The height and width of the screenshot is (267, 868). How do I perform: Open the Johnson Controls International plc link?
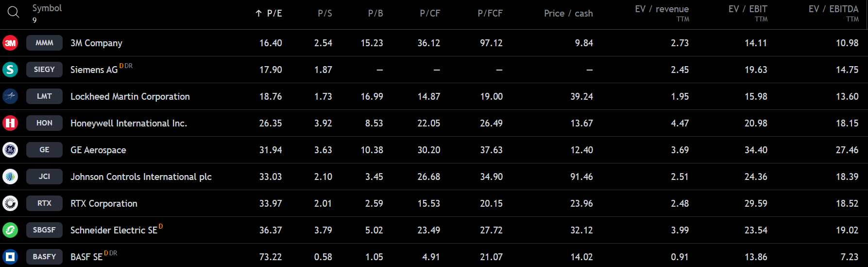141,177
